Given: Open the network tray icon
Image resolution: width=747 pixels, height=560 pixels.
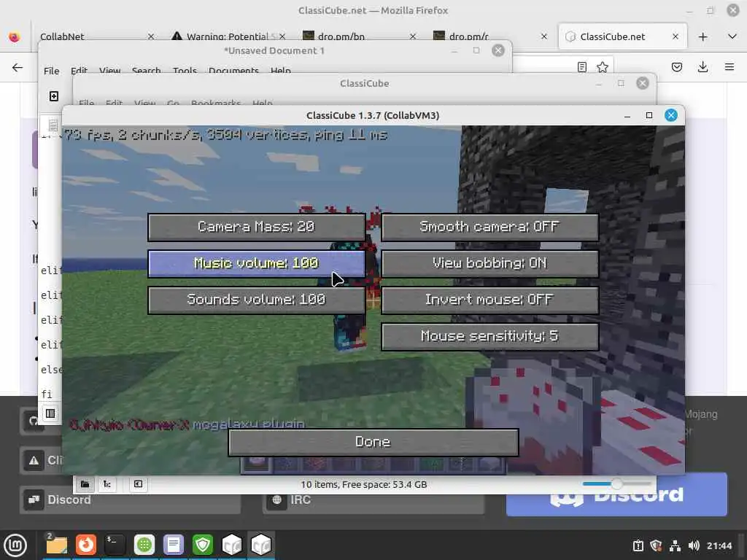Looking at the screenshot, I should pyautogui.click(x=675, y=545).
